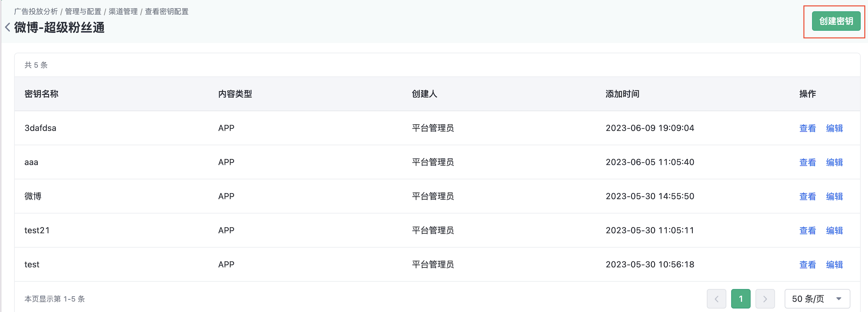
Task: Edit the test21 key
Action: (834, 230)
